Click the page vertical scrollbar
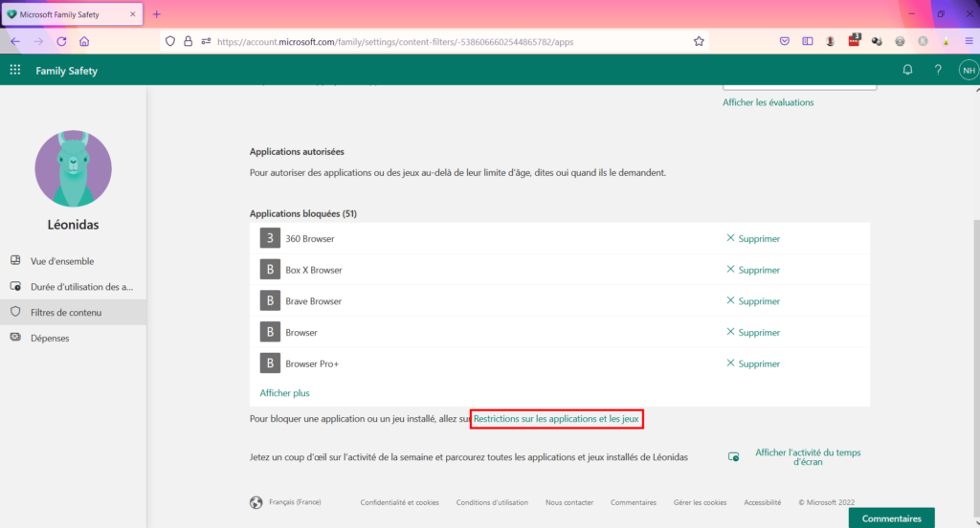 (976, 368)
